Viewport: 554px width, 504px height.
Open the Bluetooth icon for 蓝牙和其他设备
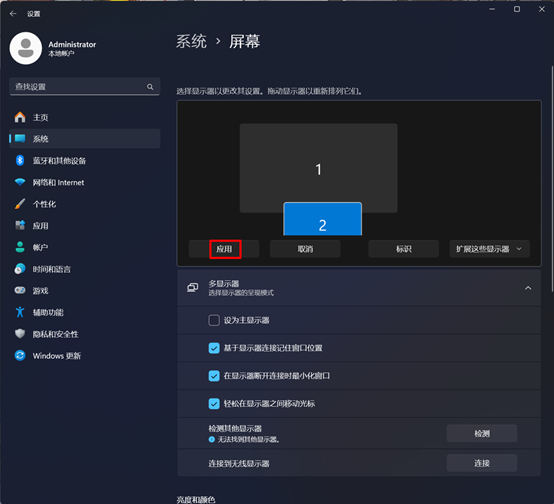point(20,160)
